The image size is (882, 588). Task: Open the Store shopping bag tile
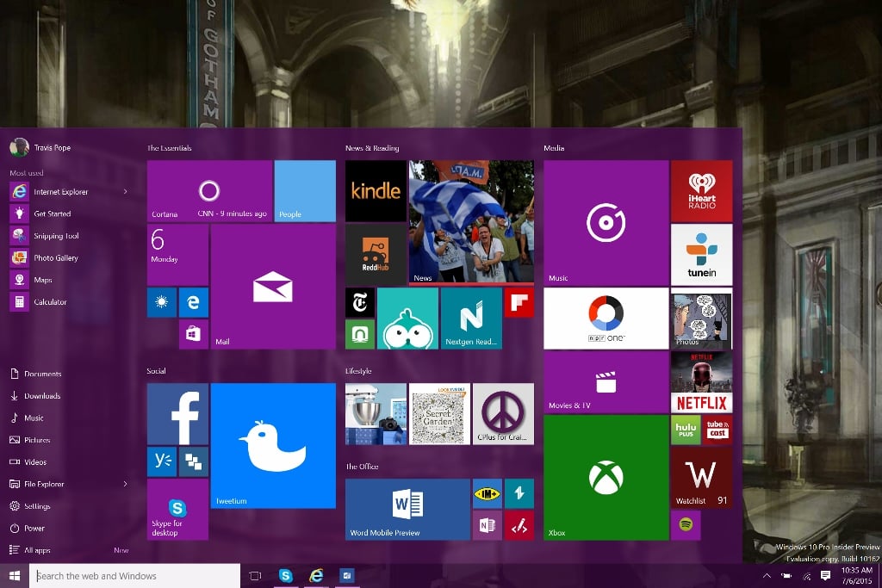(x=194, y=335)
